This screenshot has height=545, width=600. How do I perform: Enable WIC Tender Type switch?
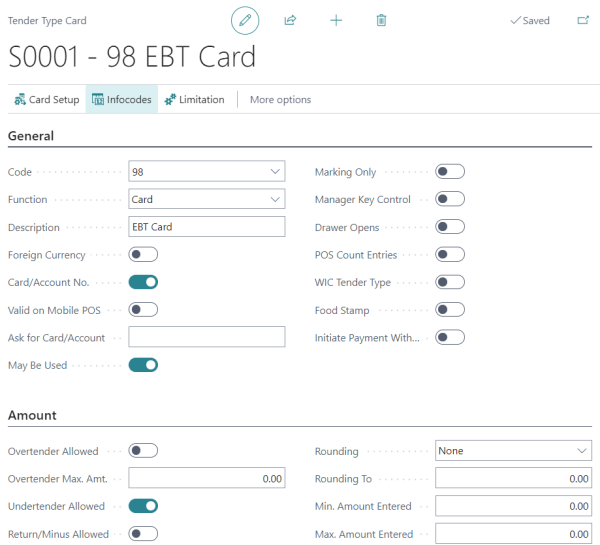tap(450, 282)
